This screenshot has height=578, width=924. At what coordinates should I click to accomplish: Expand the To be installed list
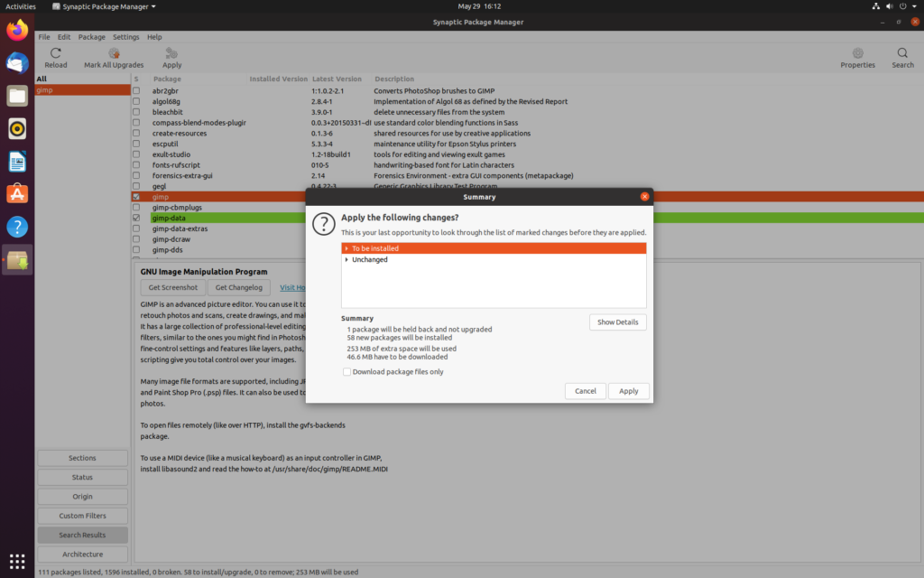point(346,248)
